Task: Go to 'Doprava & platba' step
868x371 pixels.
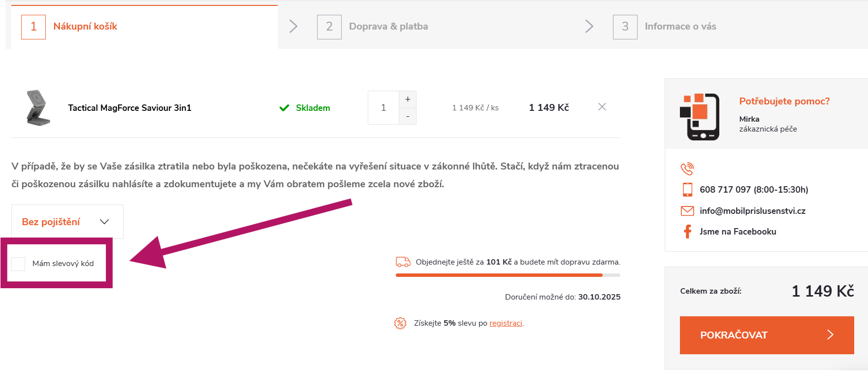Action: coord(388,27)
